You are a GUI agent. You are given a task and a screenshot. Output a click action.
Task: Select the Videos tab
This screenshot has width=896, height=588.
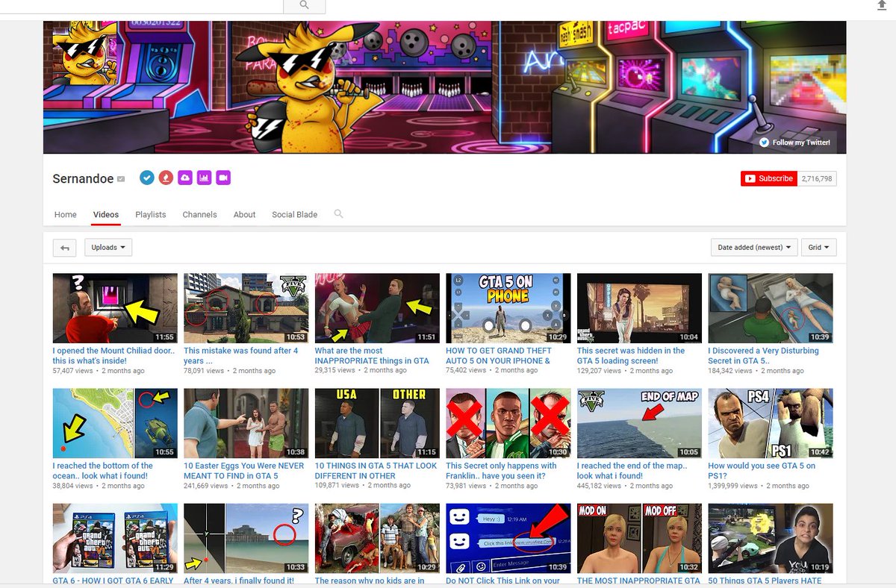(x=106, y=214)
